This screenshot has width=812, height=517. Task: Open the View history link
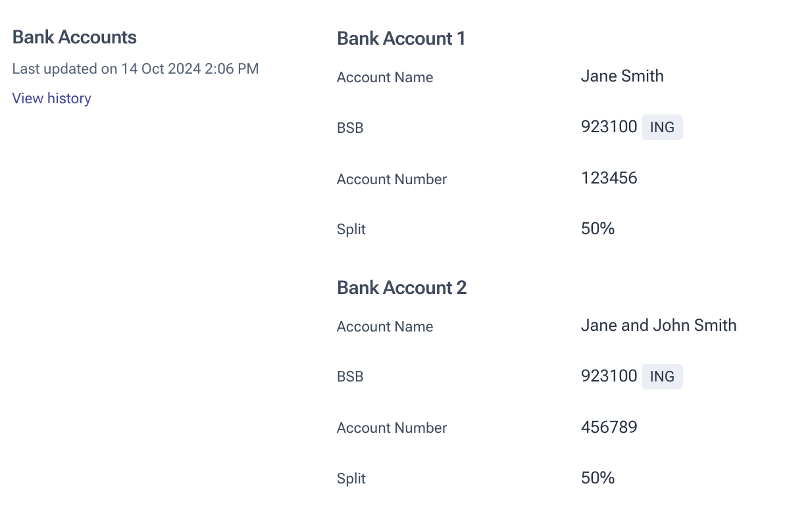click(51, 99)
